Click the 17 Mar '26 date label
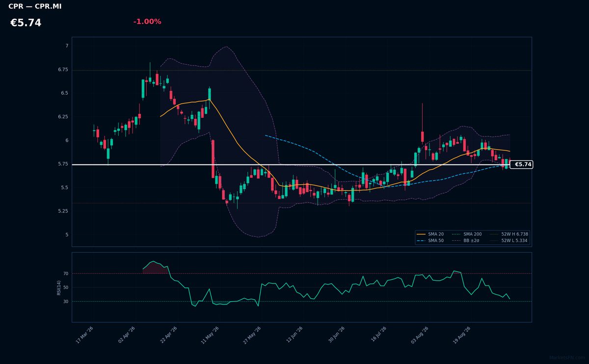Viewport: 589px width, 364px height. [x=84, y=335]
